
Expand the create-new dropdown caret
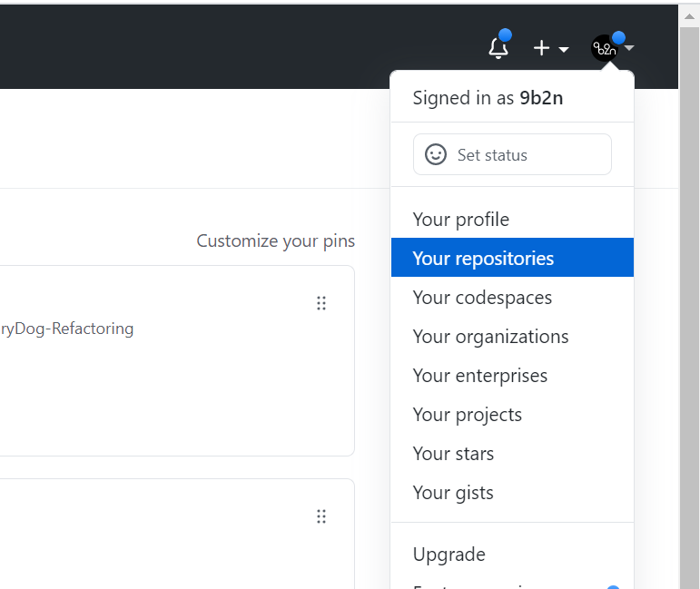coord(564,50)
